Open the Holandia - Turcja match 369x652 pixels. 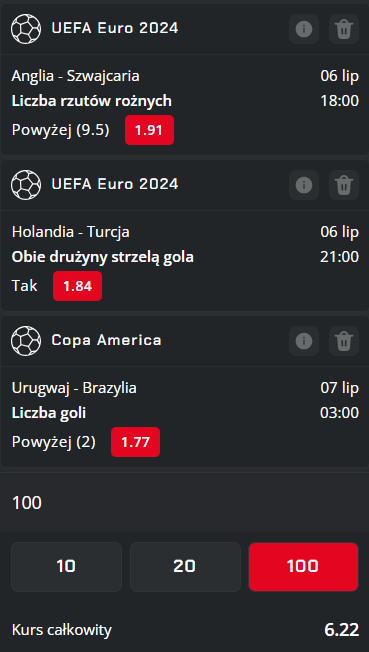(x=71, y=232)
